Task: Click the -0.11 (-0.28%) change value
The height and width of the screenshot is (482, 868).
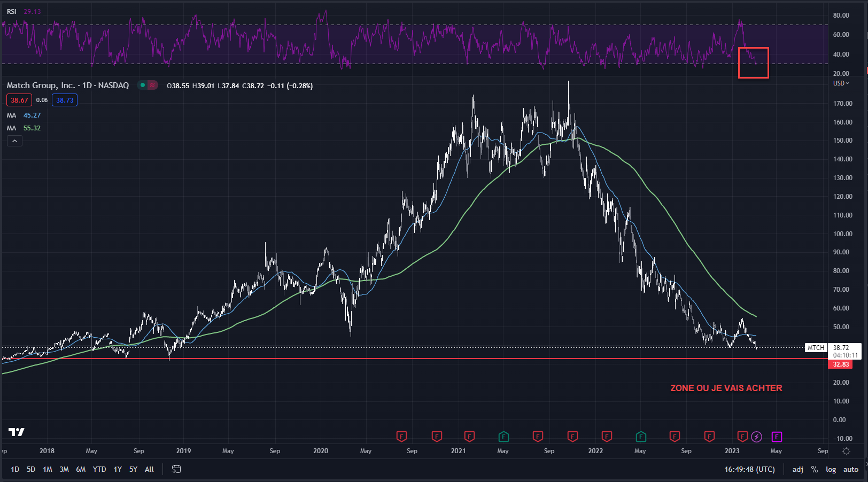Action: coord(290,85)
